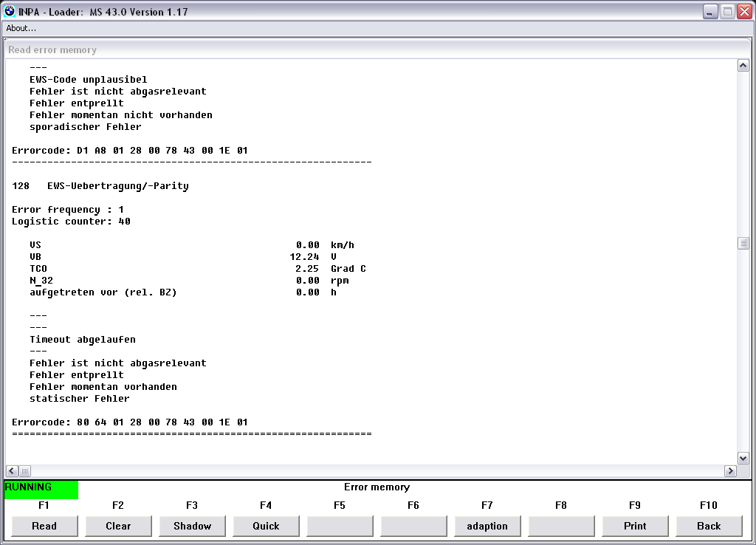Click the vertical scrollbar down arrow
Screen dimensions: 756x545
click(x=743, y=459)
